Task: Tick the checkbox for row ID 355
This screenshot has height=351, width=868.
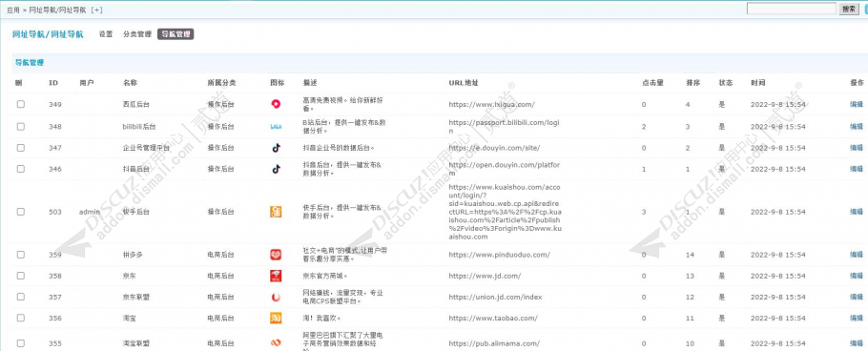Action: click(x=20, y=343)
